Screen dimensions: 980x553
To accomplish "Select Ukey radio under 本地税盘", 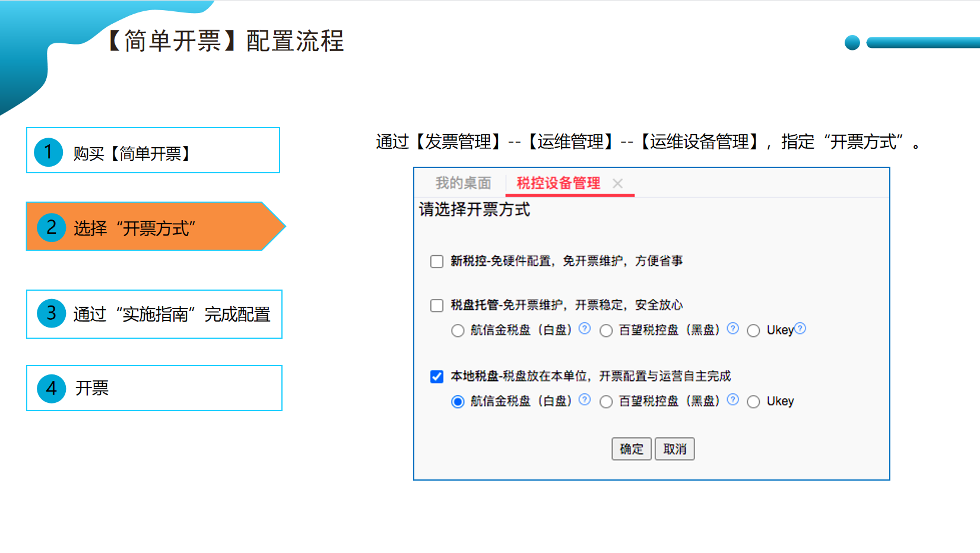I will point(753,402).
